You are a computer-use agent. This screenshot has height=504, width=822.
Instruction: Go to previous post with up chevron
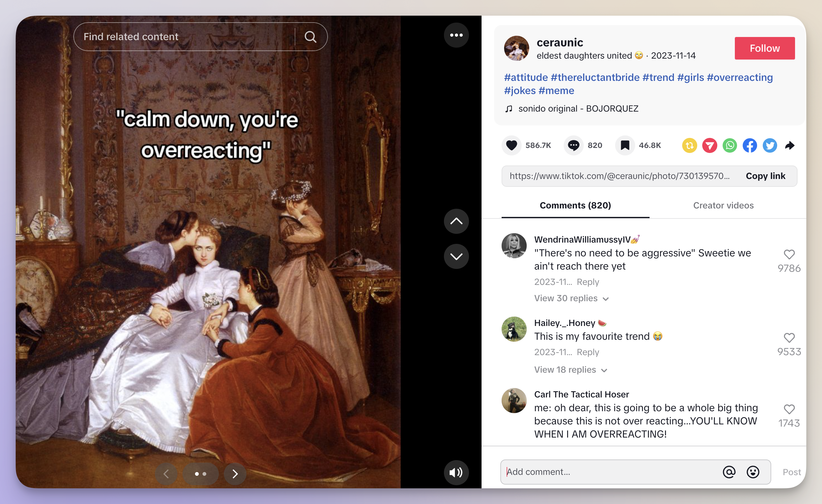[x=456, y=221]
